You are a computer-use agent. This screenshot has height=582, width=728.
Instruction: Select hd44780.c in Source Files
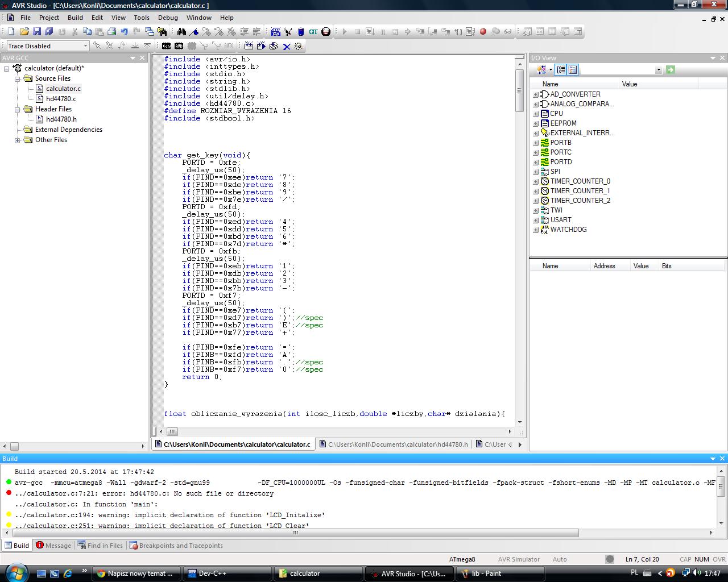coord(61,99)
